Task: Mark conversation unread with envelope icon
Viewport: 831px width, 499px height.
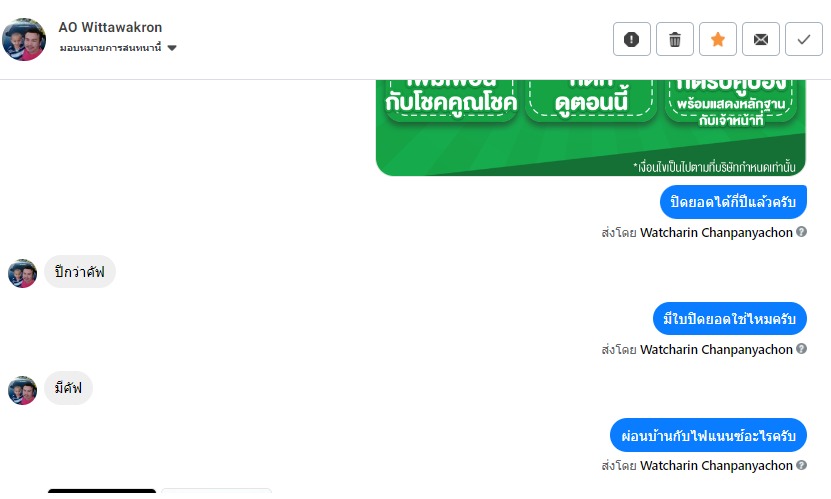Action: click(x=761, y=39)
